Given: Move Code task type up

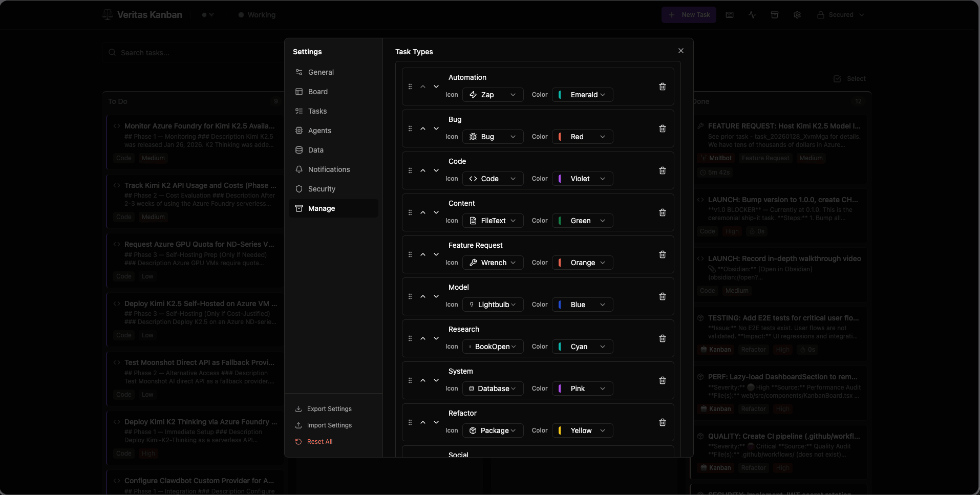Looking at the screenshot, I should pos(423,170).
